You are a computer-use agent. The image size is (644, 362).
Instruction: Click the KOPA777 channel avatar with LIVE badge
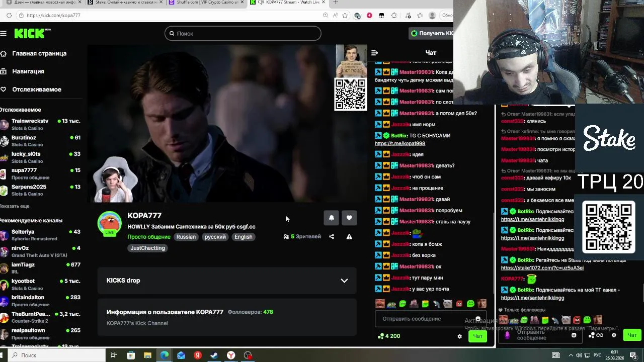click(109, 224)
